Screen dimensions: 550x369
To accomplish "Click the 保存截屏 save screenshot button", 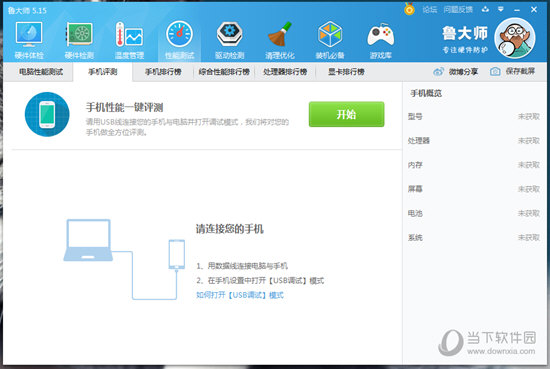I will tap(512, 72).
